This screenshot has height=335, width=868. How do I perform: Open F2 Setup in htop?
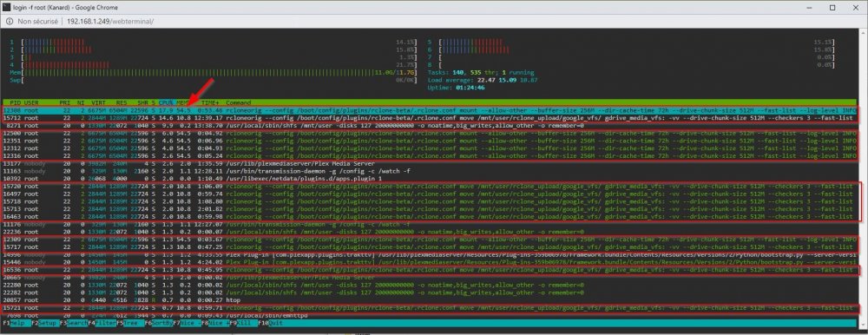45,323
